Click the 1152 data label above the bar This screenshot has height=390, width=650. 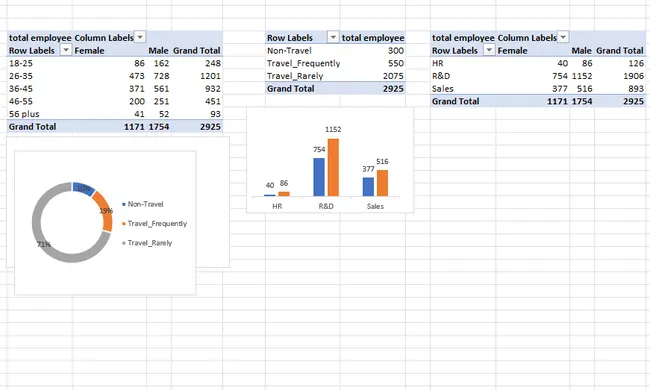[333, 129]
